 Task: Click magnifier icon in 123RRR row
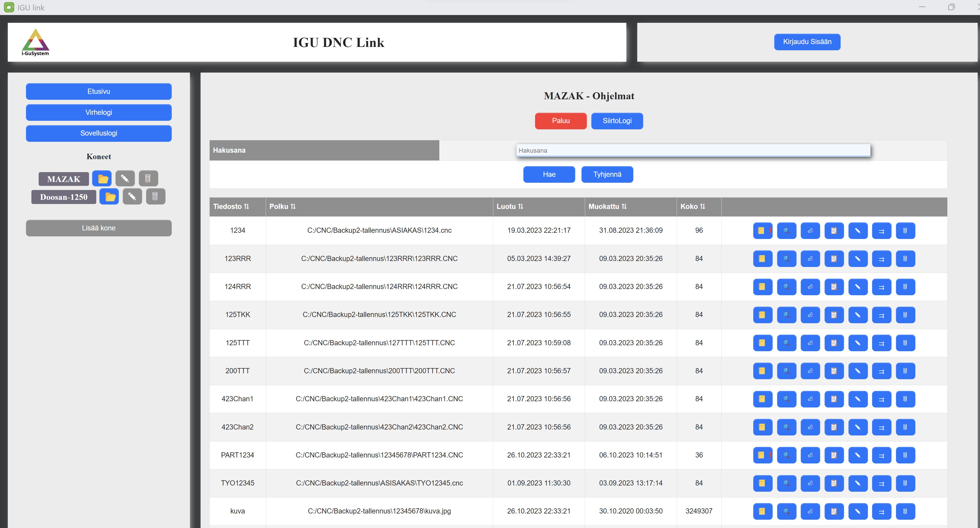point(786,259)
